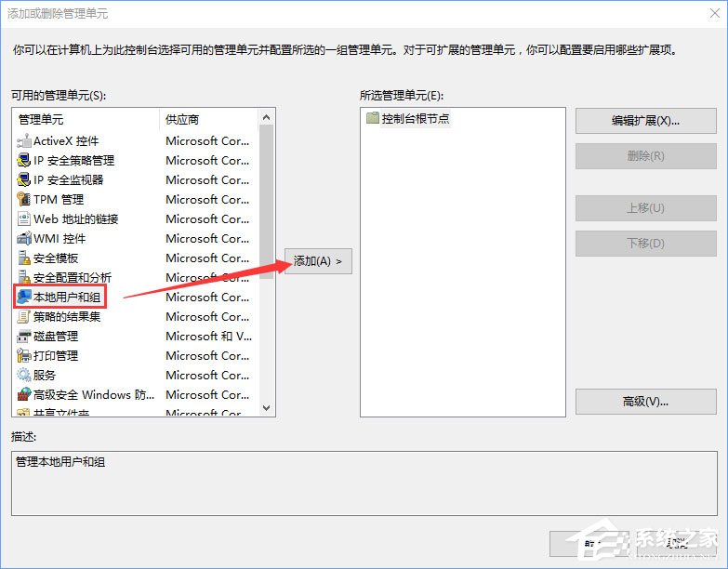Click snap-in list scroll down arrow

[267, 408]
